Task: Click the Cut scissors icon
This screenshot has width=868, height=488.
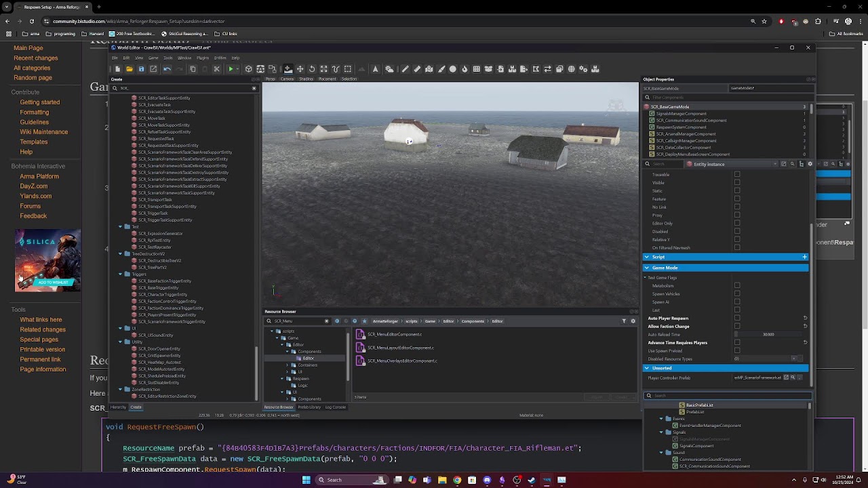Action: [x=217, y=69]
